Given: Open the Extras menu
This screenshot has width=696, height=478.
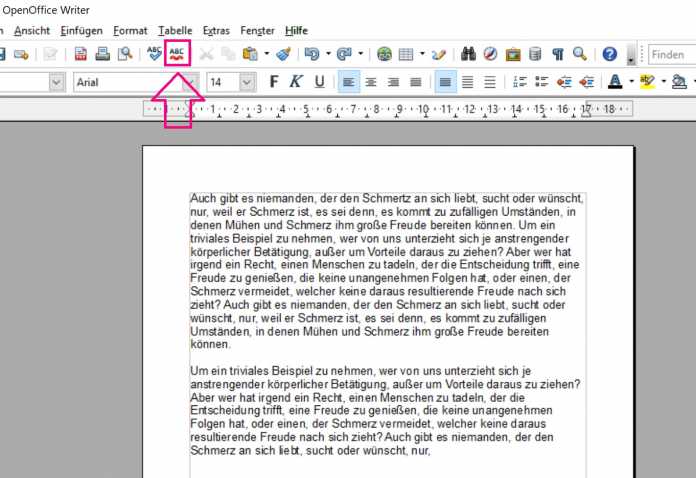Looking at the screenshot, I should (216, 31).
